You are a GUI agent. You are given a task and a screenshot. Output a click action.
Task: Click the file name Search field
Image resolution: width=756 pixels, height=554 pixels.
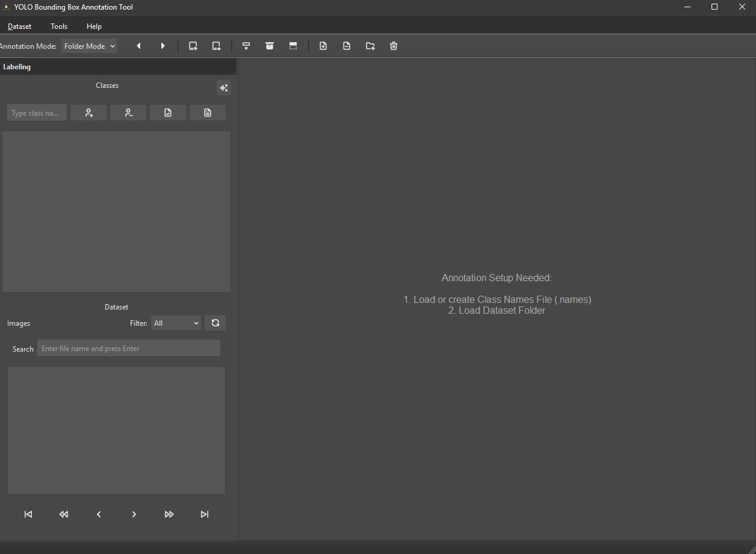(129, 348)
